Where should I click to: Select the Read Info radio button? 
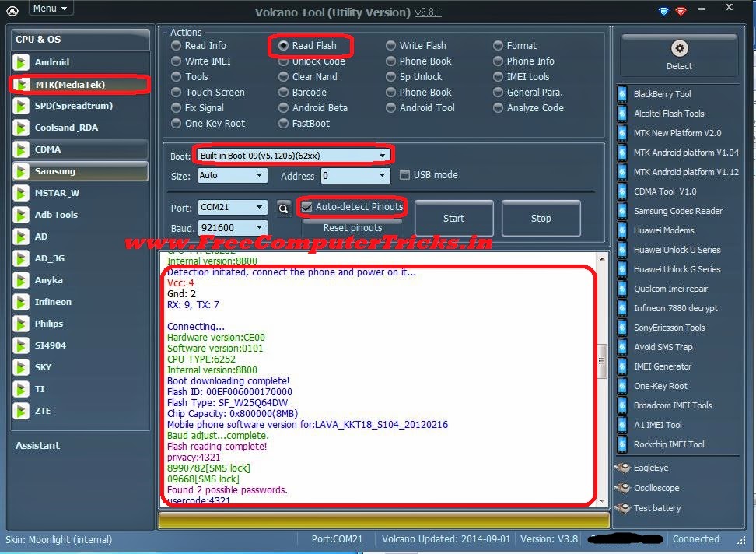point(176,46)
